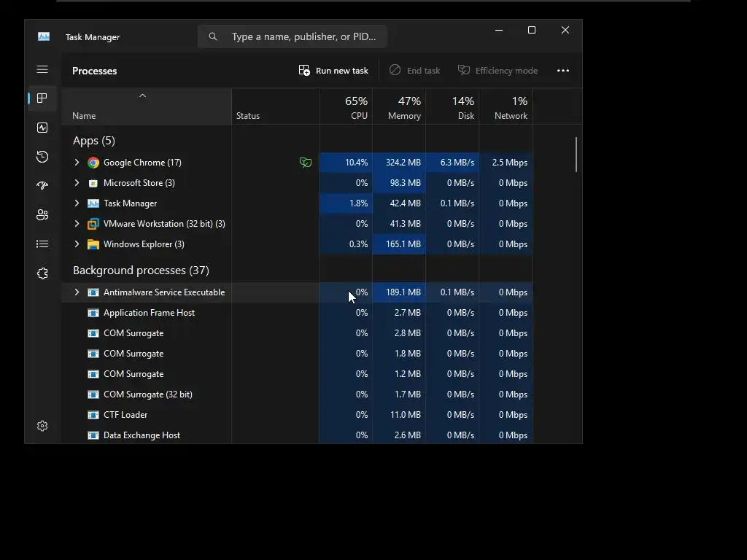The image size is (747, 560).
Task: Click the Processes page title
Action: click(94, 71)
